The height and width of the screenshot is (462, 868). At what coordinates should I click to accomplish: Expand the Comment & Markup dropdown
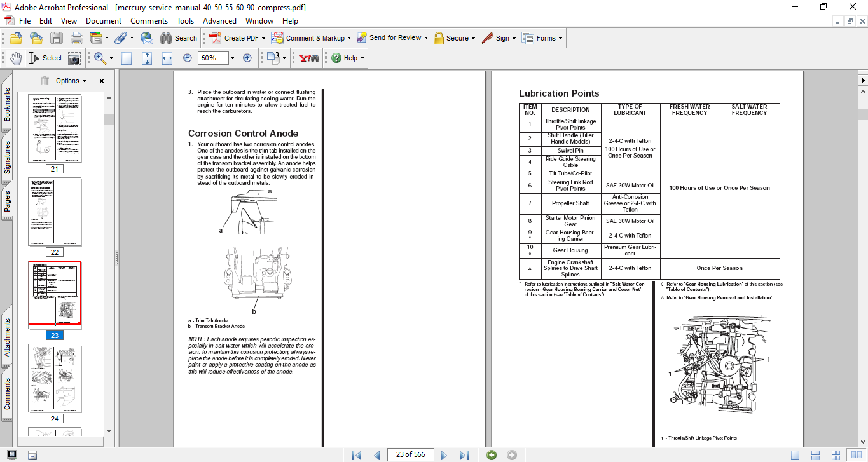click(x=351, y=38)
